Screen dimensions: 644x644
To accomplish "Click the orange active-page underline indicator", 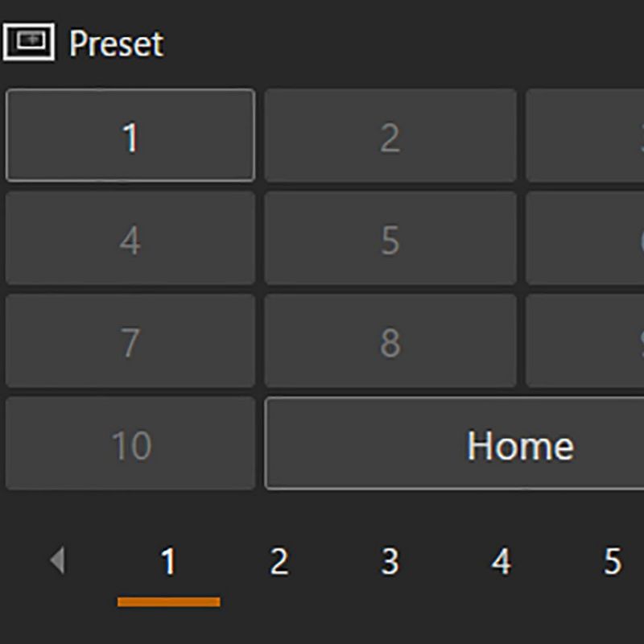I will (168, 601).
